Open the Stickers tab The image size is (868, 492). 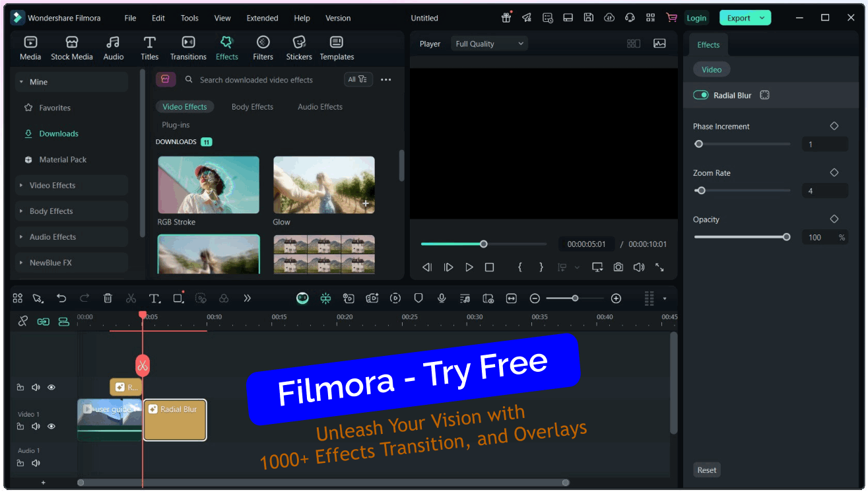pos(299,48)
